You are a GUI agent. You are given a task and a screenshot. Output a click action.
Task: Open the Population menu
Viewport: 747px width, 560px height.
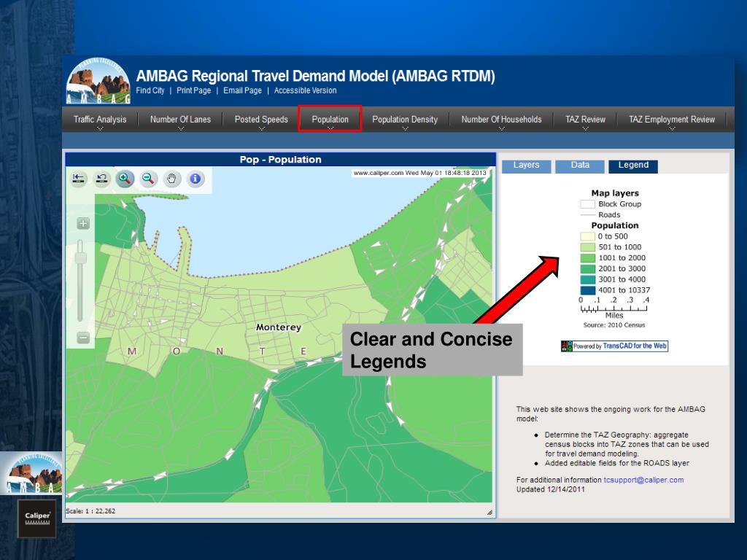[330, 120]
